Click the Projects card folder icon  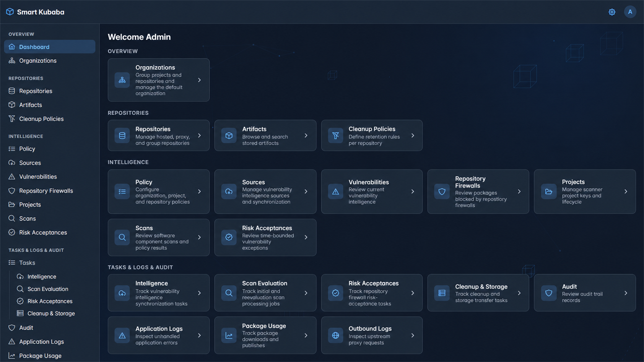[549, 192]
